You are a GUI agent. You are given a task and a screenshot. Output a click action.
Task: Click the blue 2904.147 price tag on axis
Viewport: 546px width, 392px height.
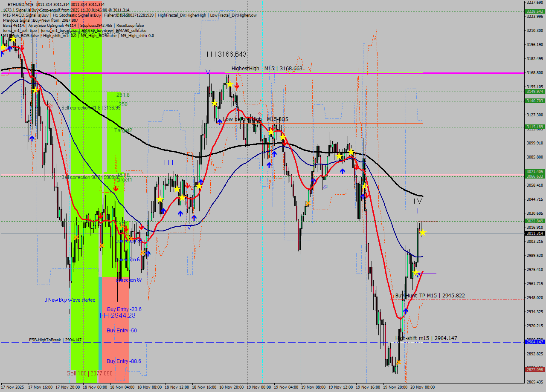coord(534,342)
